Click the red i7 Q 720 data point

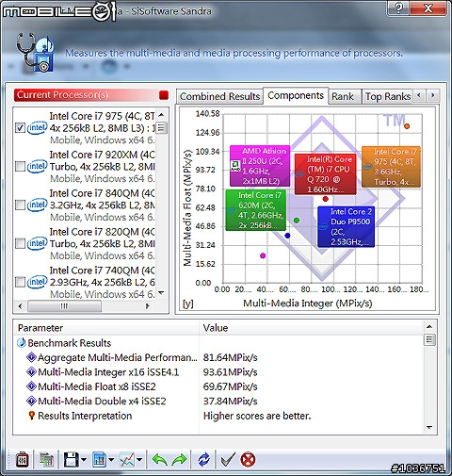tap(325, 199)
